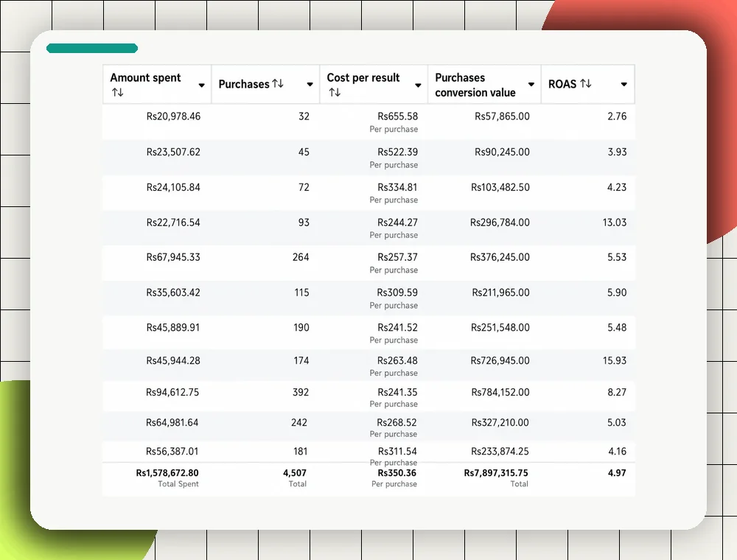Click cost per result Rs241.52

coord(398,327)
